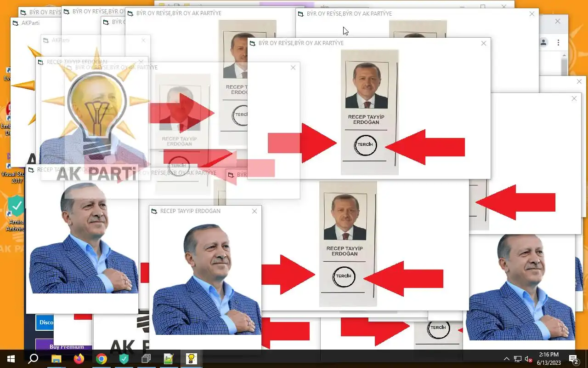Screen dimensions: 588x368
Task: Open network status tray icon
Action: click(x=518, y=359)
